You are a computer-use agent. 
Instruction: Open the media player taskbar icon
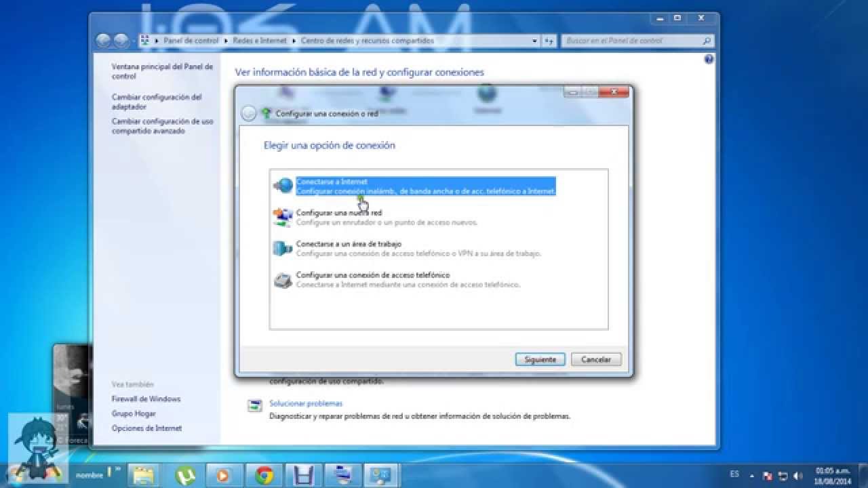point(222,475)
